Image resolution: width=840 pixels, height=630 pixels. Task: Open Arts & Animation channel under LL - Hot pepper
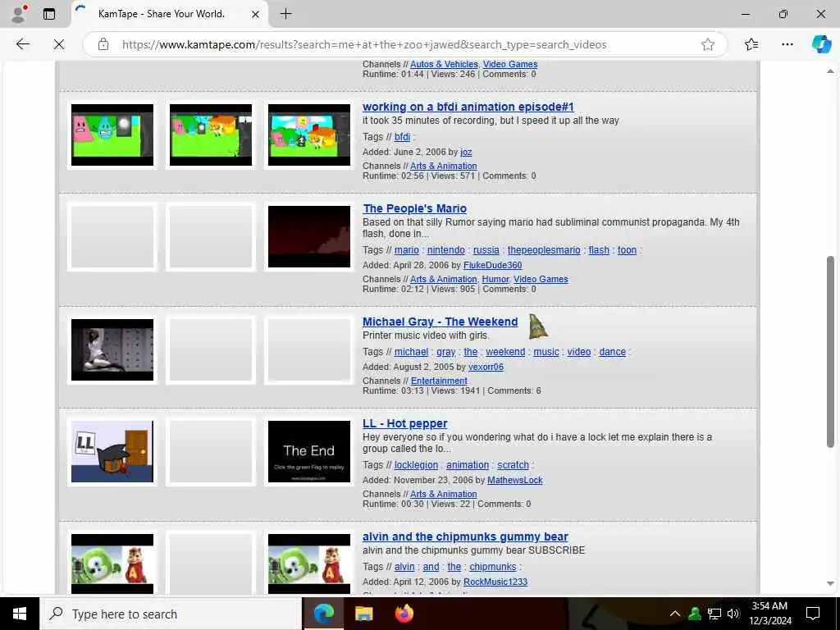[444, 494]
